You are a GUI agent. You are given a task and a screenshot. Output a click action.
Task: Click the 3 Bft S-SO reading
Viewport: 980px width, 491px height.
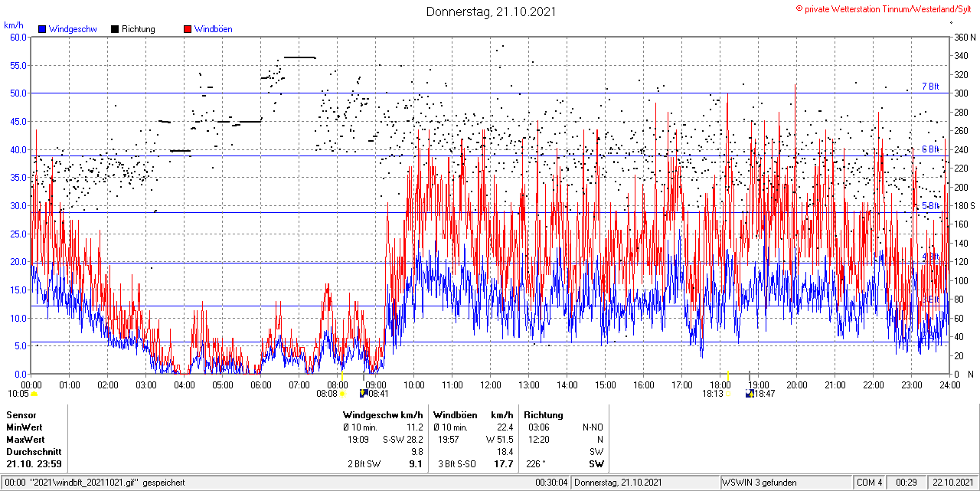point(457,464)
